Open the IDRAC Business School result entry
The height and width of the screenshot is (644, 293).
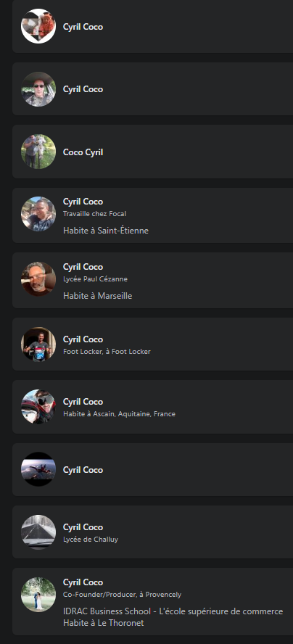click(x=152, y=602)
